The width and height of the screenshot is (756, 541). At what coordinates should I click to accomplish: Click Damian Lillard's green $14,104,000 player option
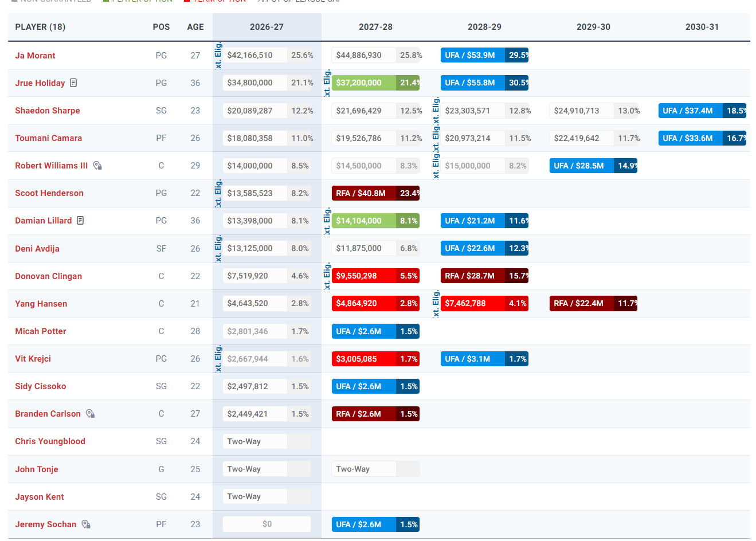376,221
